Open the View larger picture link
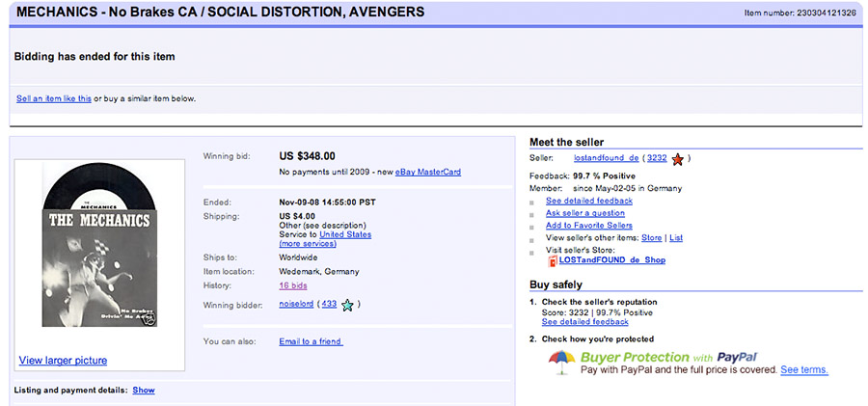Image resolution: width=868 pixels, height=406 pixels. point(63,361)
